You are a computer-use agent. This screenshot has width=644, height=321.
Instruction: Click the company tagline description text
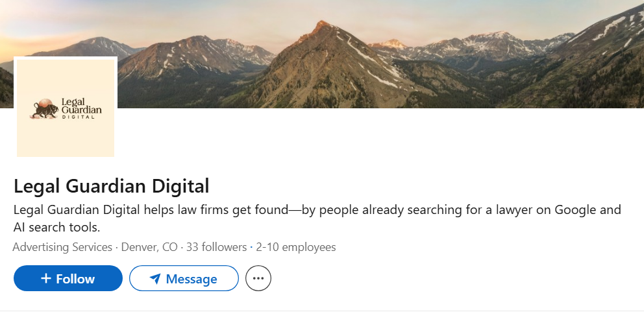click(317, 210)
